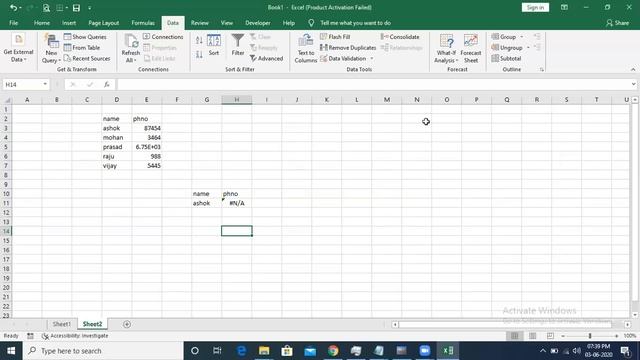Screen dimensions: 640x360
Task: Switch to Page Layout view icon
Action: click(532, 336)
